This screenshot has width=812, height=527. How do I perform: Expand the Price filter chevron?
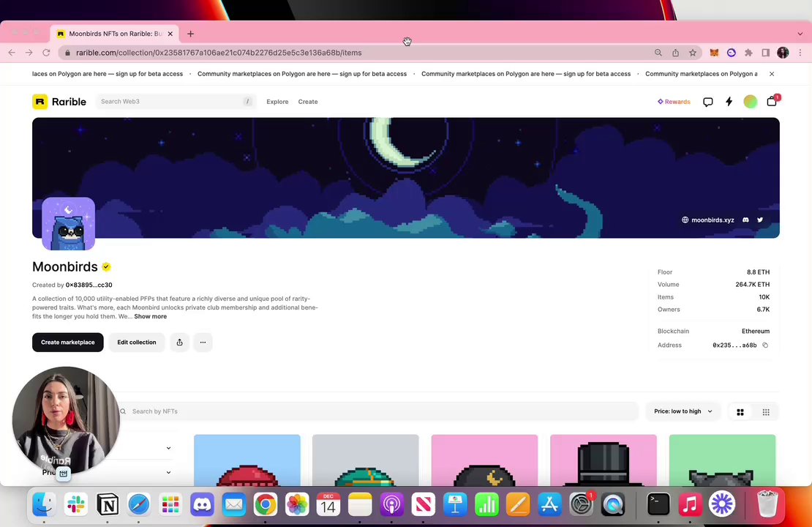pyautogui.click(x=168, y=472)
